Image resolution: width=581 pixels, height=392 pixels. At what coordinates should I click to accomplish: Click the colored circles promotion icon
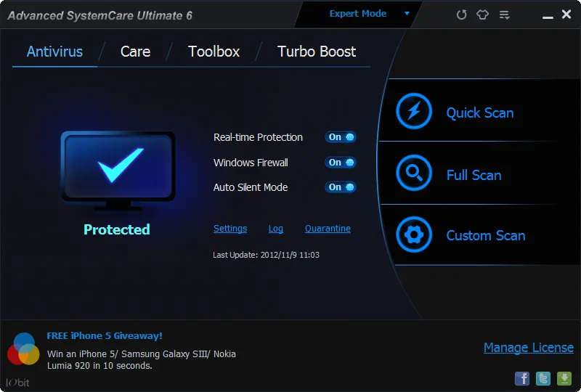23,348
